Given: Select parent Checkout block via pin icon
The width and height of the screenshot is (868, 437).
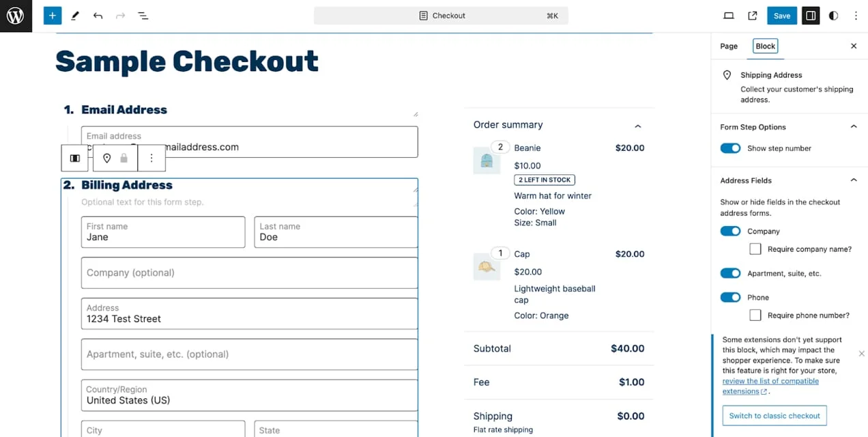Looking at the screenshot, I should [106, 158].
